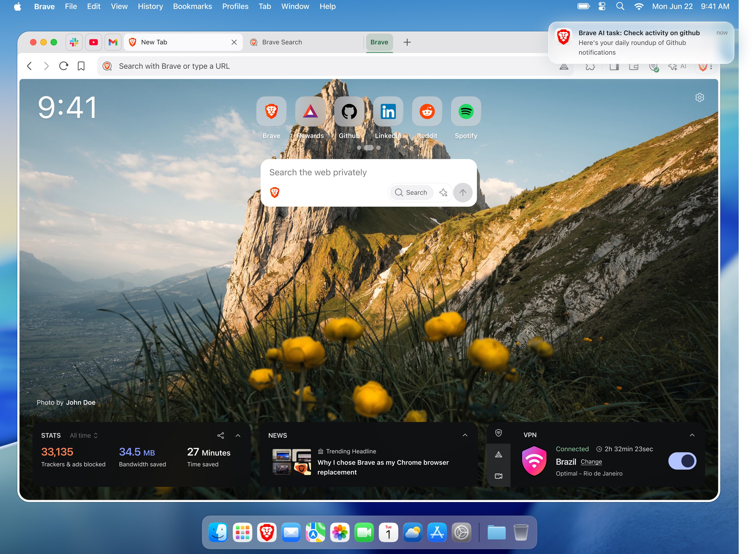Open the Github shortcut tile
The height and width of the screenshot is (554, 756).
(x=349, y=111)
